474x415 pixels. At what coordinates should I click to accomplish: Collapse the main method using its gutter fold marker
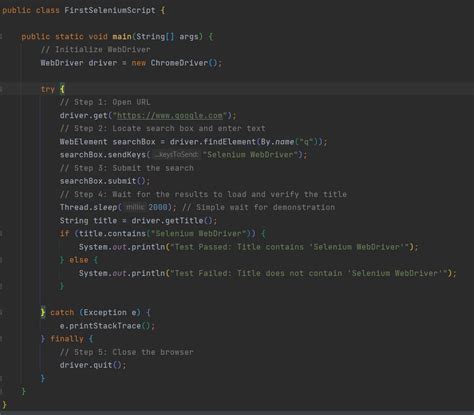point(1,36)
